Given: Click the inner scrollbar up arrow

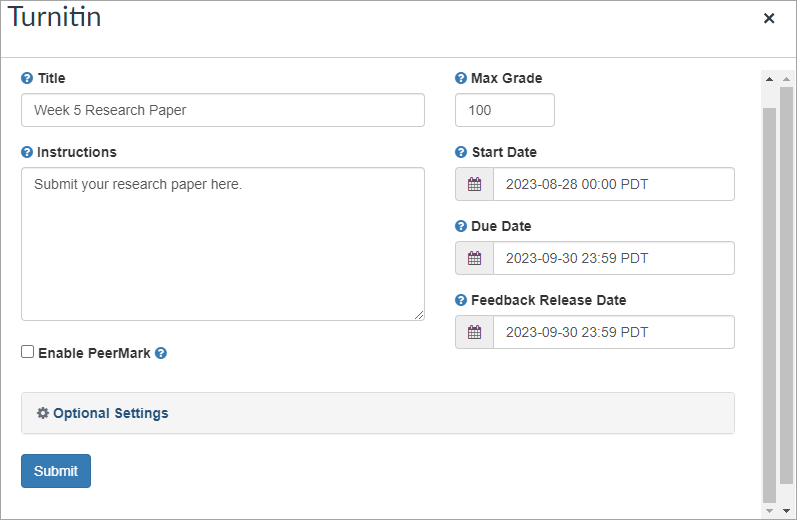Looking at the screenshot, I should pos(769,79).
